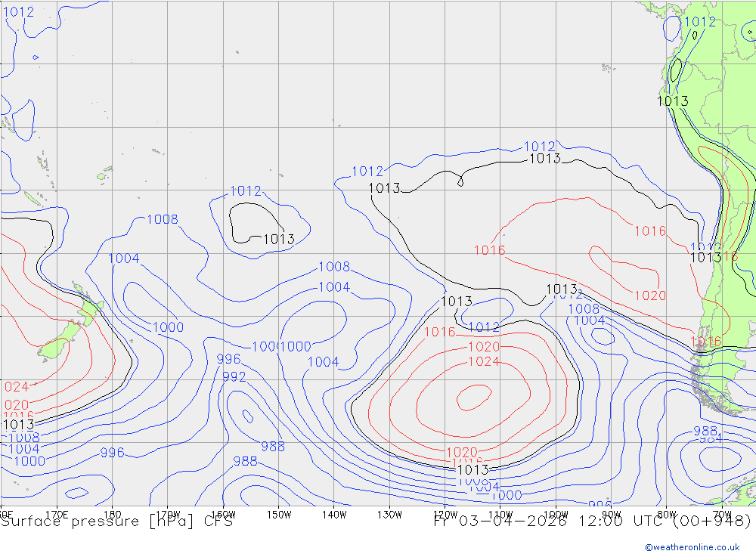Select the 'Surface pressure [hPa] CFS' title text

(x=116, y=522)
